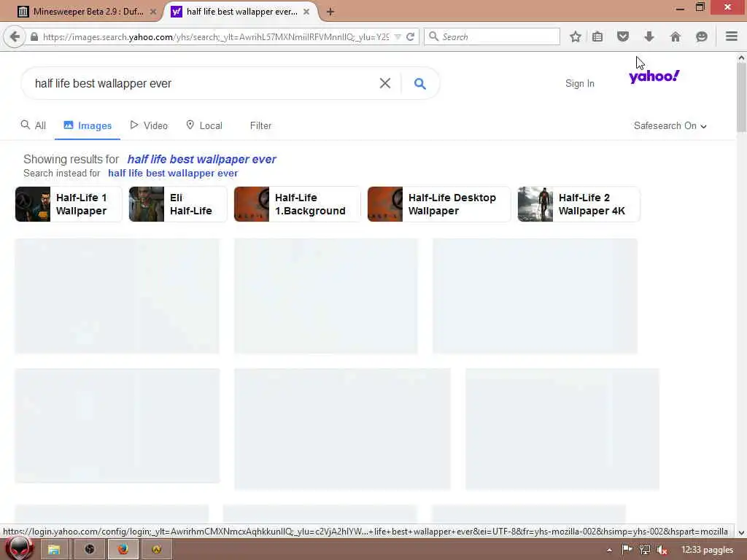Open the Filter options
747x560 pixels.
click(x=260, y=125)
